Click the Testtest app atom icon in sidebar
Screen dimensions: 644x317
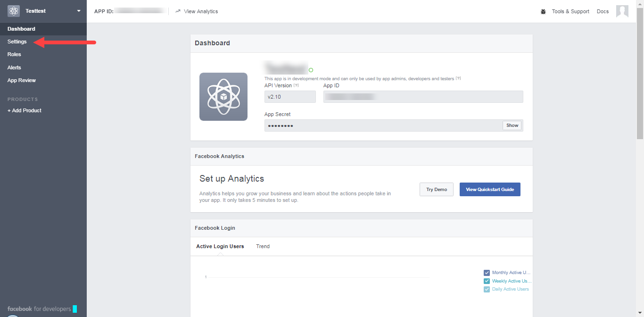(x=14, y=11)
